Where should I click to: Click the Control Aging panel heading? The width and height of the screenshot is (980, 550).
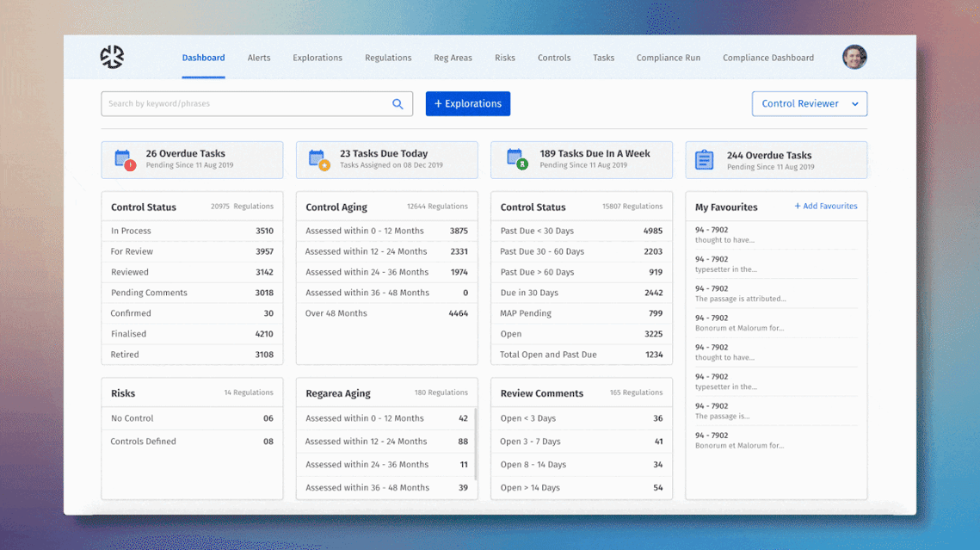(x=336, y=207)
